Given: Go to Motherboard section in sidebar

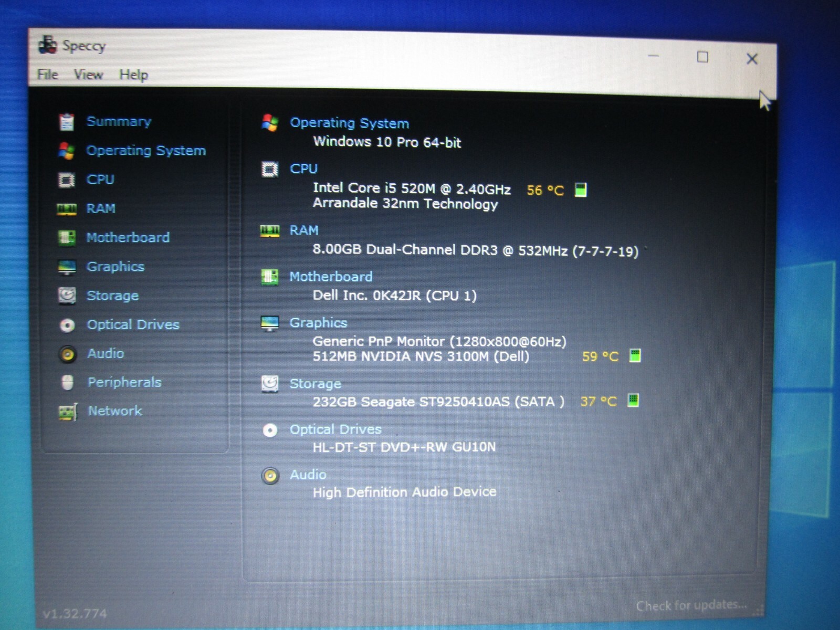Looking at the screenshot, I should pos(128,237).
